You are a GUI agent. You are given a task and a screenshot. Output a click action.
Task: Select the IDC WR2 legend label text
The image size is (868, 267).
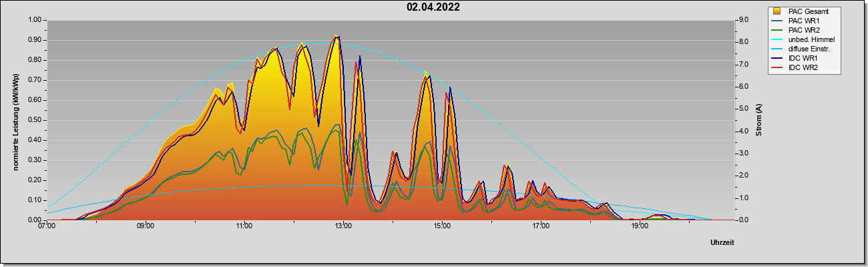(x=803, y=67)
